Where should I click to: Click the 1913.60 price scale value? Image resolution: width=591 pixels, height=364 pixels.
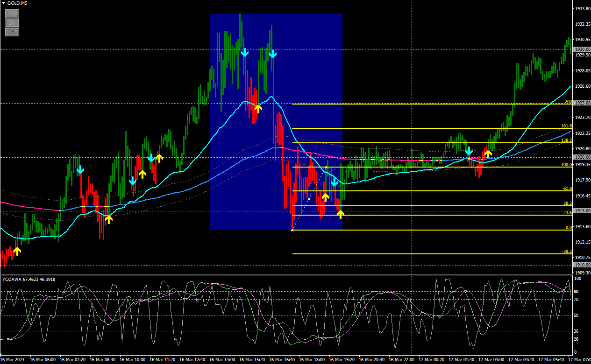[x=582, y=226]
